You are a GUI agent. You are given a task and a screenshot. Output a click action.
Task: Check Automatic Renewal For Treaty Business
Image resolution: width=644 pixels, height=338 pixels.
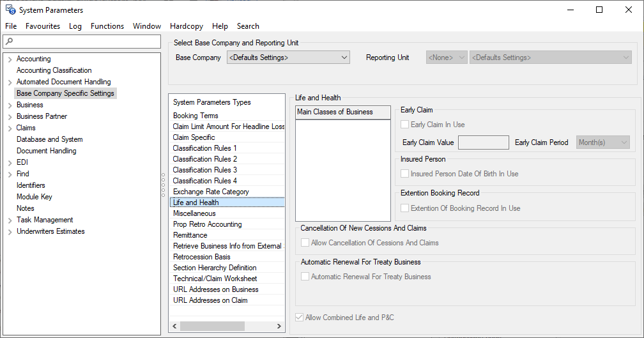(x=305, y=277)
